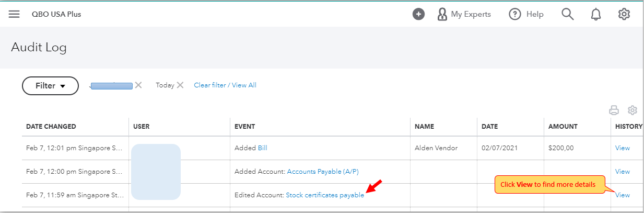Open the Bill event link

262,148
